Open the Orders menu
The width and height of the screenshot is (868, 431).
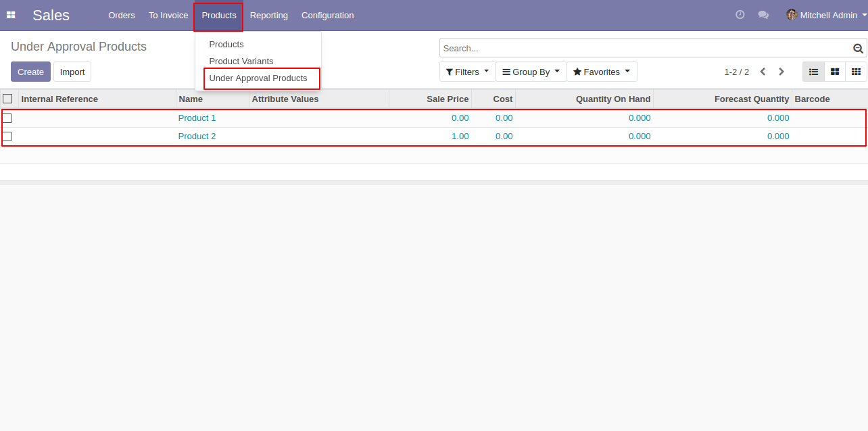click(122, 15)
